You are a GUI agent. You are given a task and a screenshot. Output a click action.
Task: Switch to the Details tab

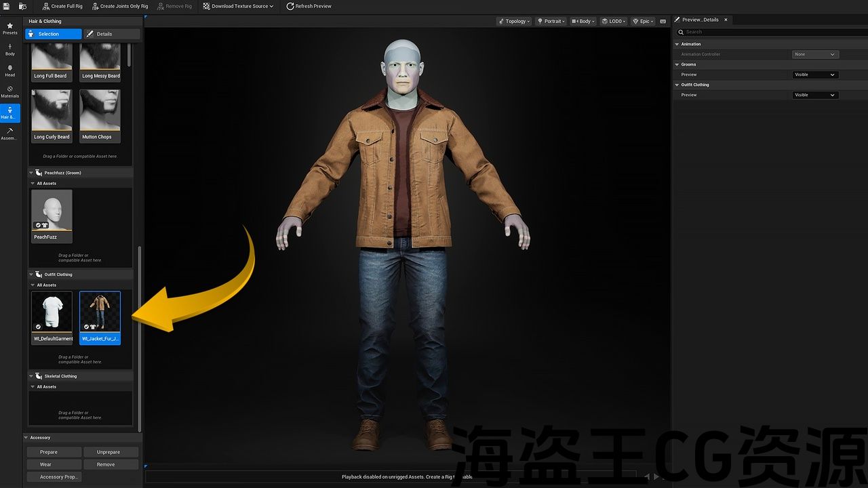click(x=112, y=34)
